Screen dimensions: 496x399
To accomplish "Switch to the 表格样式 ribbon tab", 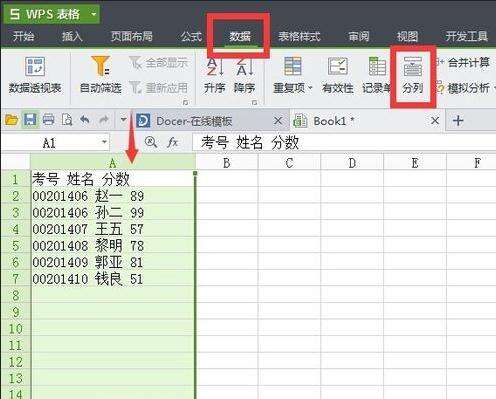I will point(299,36).
